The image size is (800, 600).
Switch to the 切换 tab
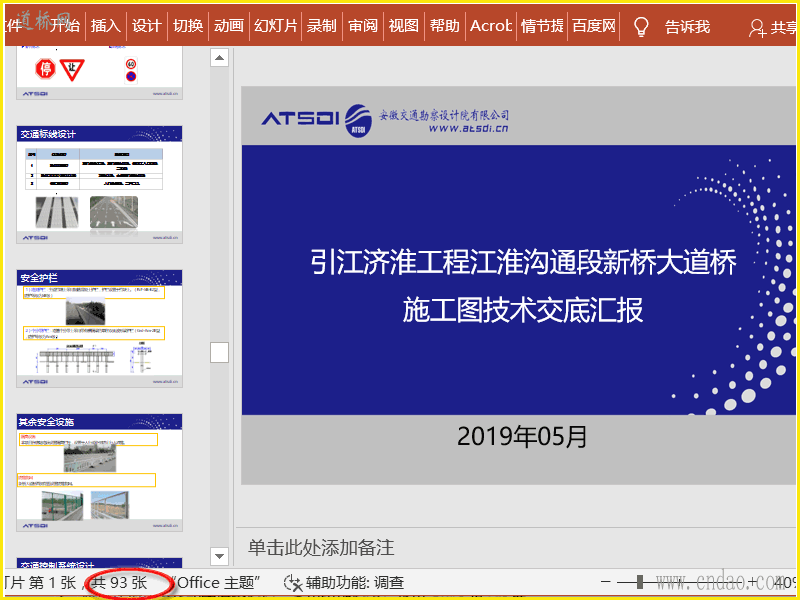[188, 26]
